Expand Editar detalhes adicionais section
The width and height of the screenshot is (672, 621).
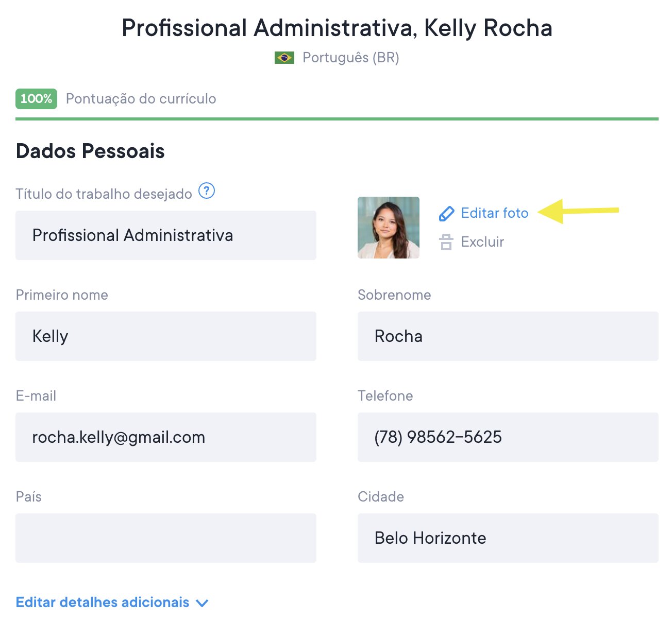103,602
